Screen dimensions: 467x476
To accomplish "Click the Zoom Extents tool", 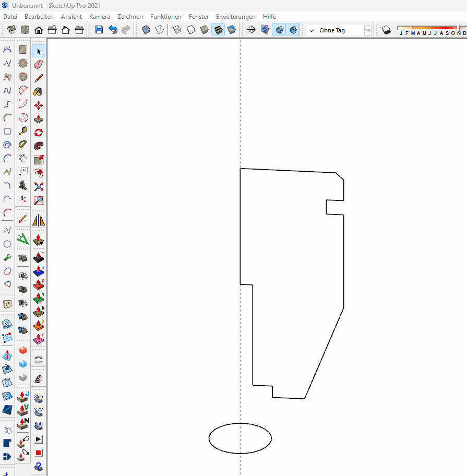I will click(39, 186).
